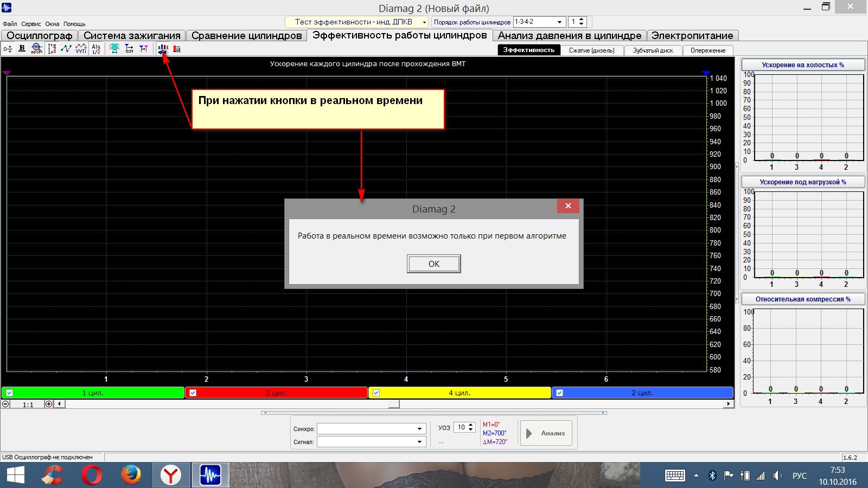Click the Alg 1/2 algorithm icon

pyautogui.click(x=96, y=49)
